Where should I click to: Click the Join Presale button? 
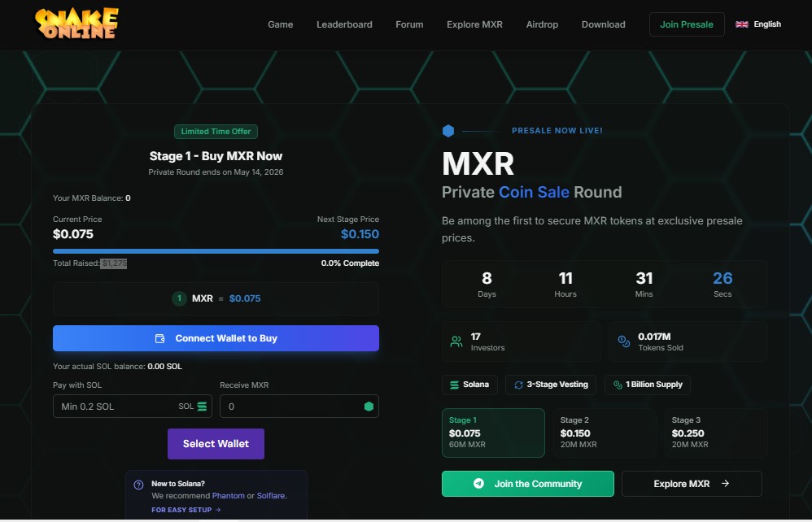(687, 24)
